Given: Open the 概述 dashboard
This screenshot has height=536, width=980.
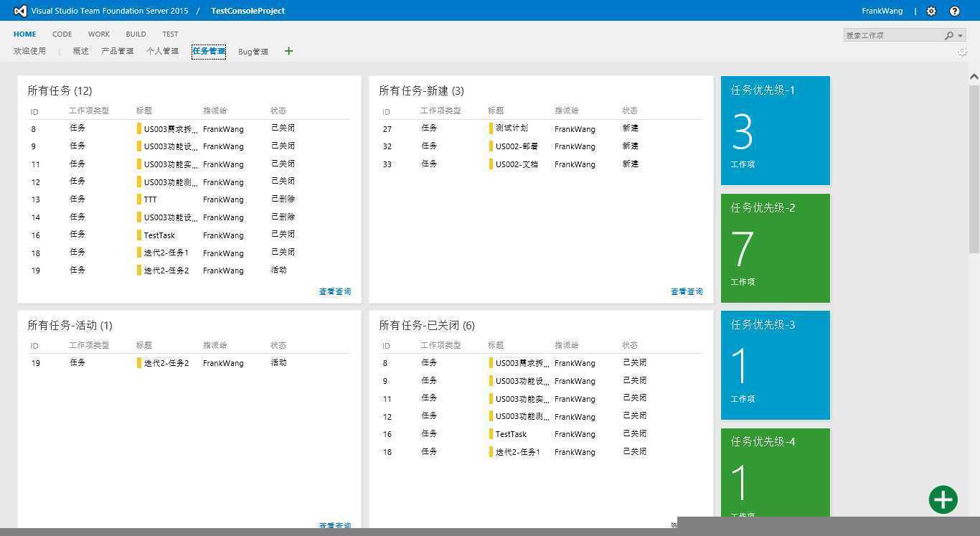Looking at the screenshot, I should tap(81, 51).
